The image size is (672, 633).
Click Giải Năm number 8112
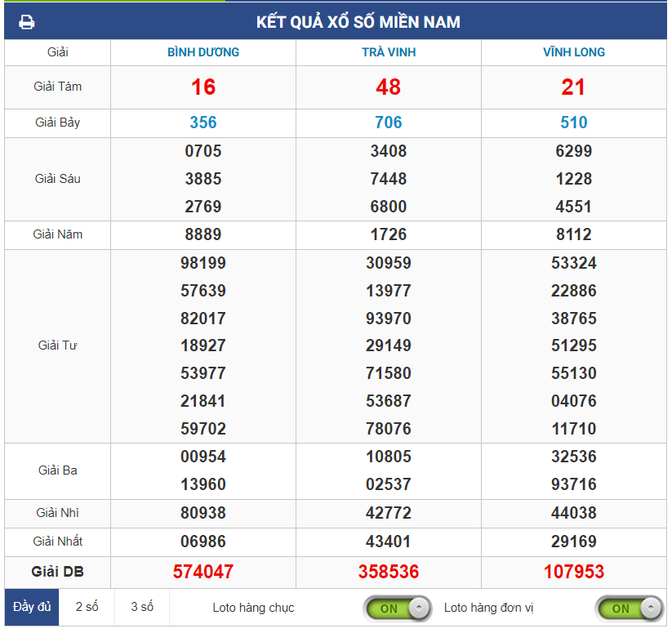point(573,234)
